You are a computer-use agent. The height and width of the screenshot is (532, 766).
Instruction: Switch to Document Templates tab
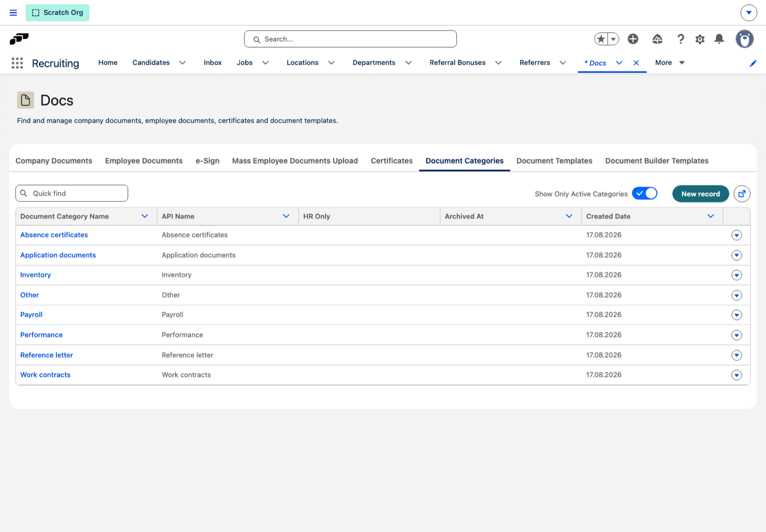point(554,161)
